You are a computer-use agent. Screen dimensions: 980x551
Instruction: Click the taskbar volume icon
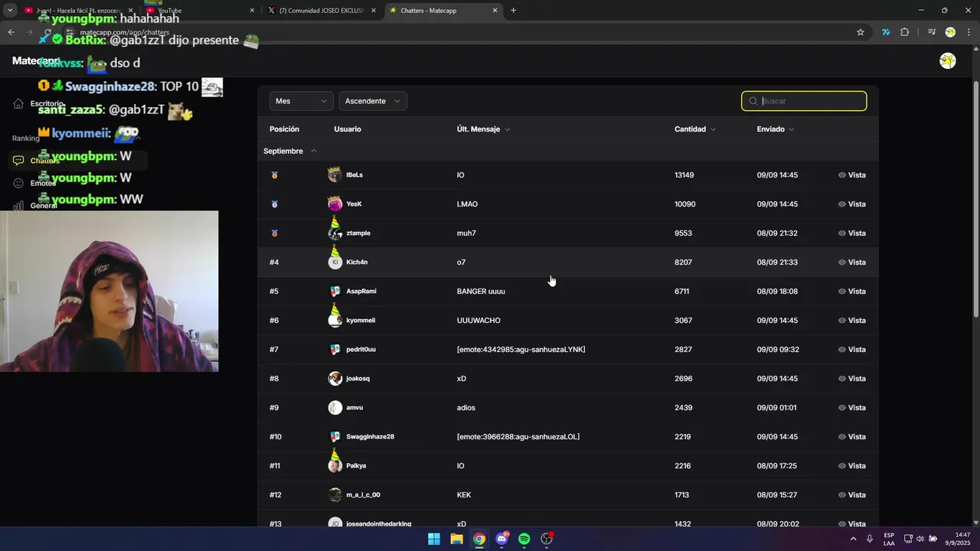[x=920, y=539]
